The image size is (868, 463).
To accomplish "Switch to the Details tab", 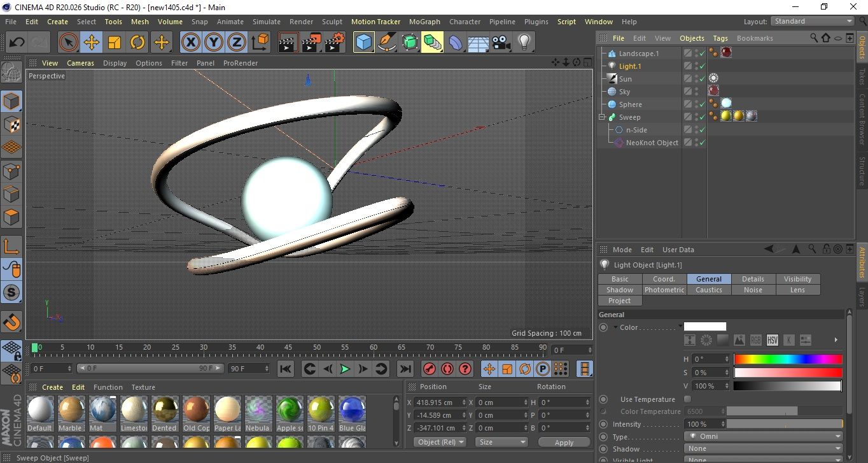I will [x=753, y=279].
